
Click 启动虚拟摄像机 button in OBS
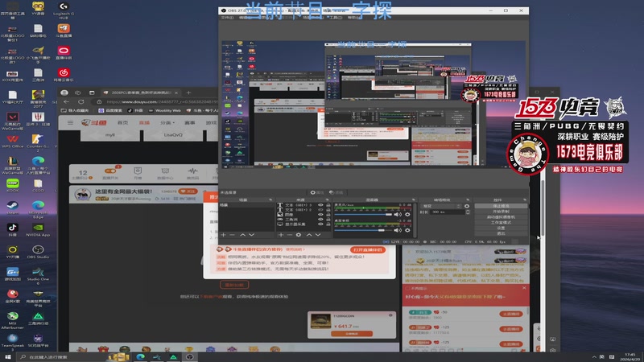click(x=501, y=216)
